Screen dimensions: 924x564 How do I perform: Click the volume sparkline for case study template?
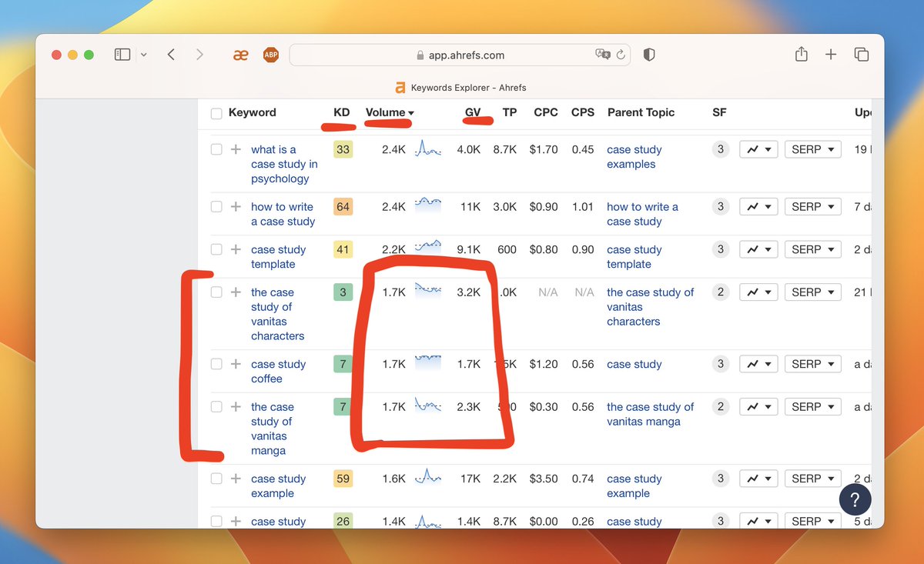pyautogui.click(x=428, y=248)
